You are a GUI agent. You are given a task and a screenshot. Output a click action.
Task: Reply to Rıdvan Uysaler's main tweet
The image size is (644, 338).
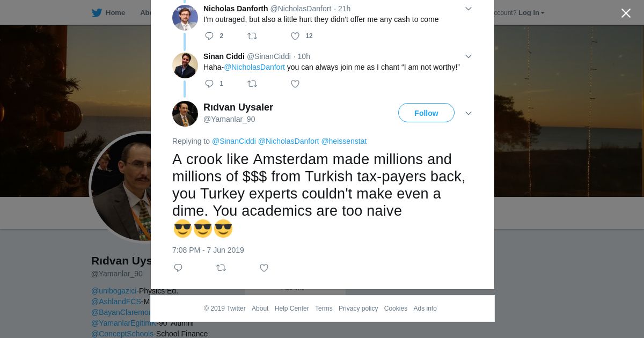[x=178, y=268]
